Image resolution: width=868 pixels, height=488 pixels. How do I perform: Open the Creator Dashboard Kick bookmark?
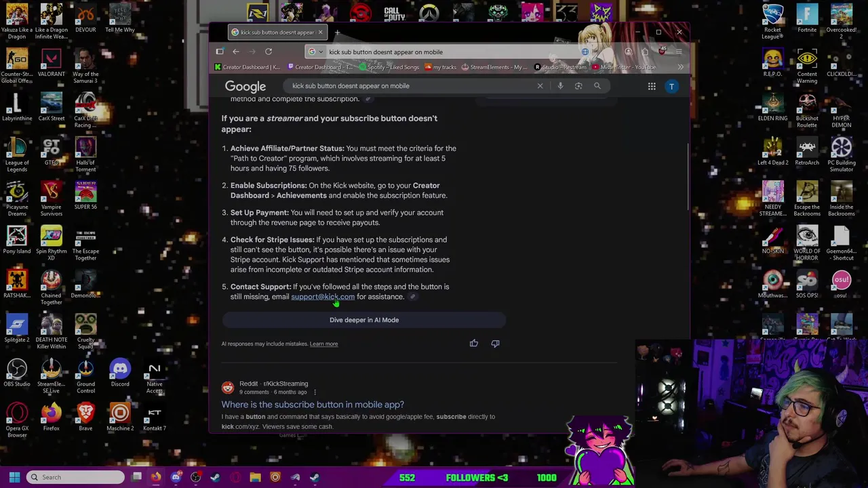(247, 67)
